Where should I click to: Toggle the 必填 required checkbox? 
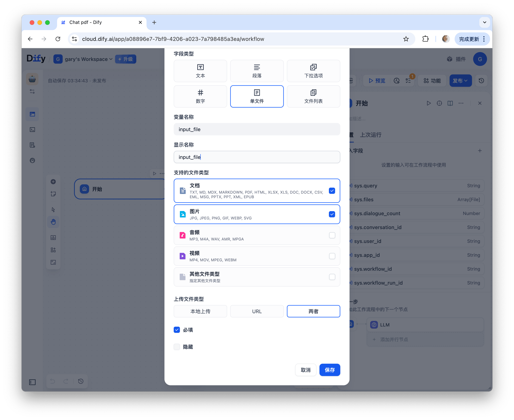177,330
